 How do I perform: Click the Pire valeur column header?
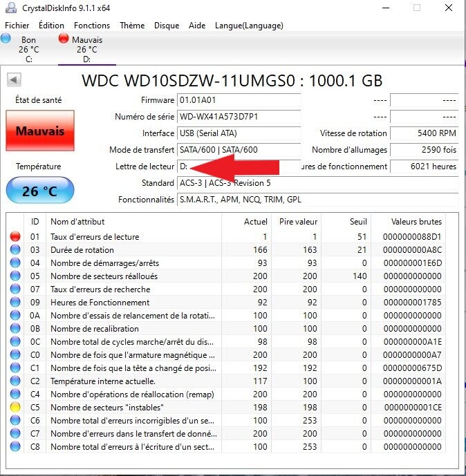[296, 222]
